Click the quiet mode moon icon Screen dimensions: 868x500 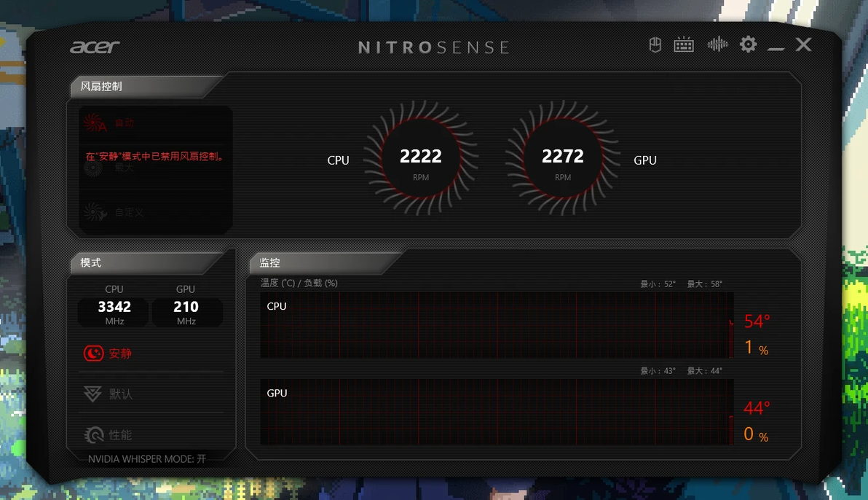[x=93, y=353]
